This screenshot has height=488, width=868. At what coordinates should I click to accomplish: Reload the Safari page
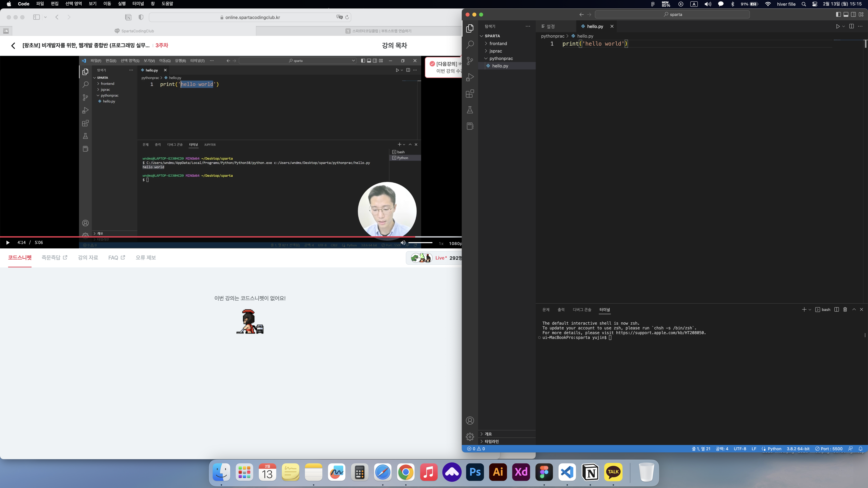(347, 17)
